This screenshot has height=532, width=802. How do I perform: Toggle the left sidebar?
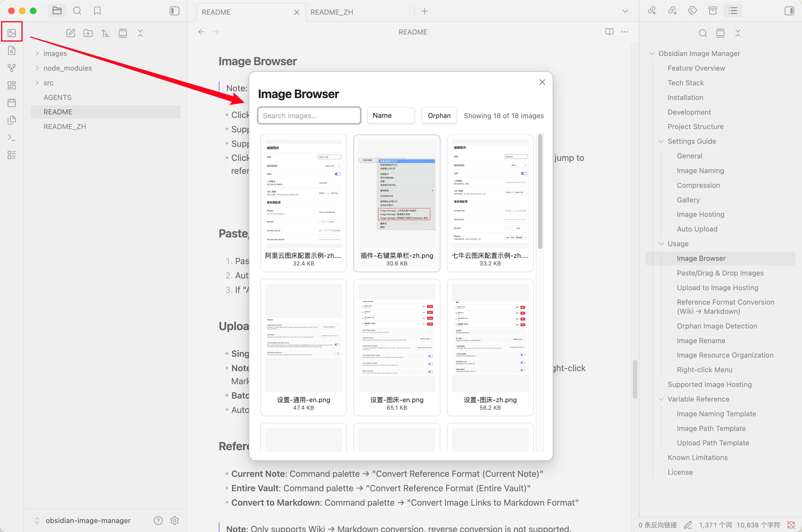(x=175, y=11)
